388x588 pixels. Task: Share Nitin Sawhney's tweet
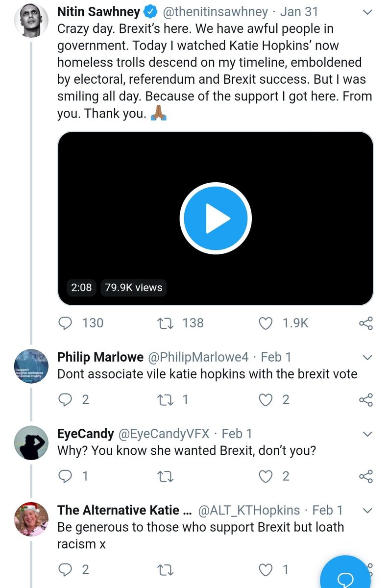tap(366, 323)
